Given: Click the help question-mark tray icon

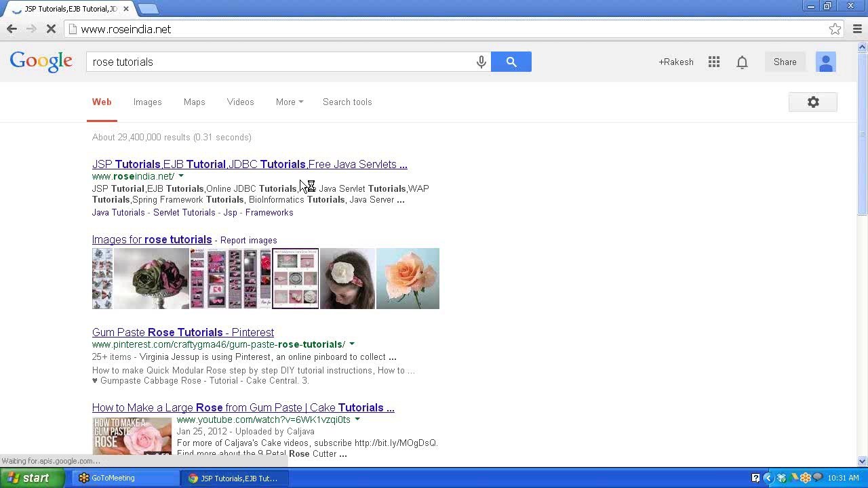Looking at the screenshot, I should coord(755,478).
